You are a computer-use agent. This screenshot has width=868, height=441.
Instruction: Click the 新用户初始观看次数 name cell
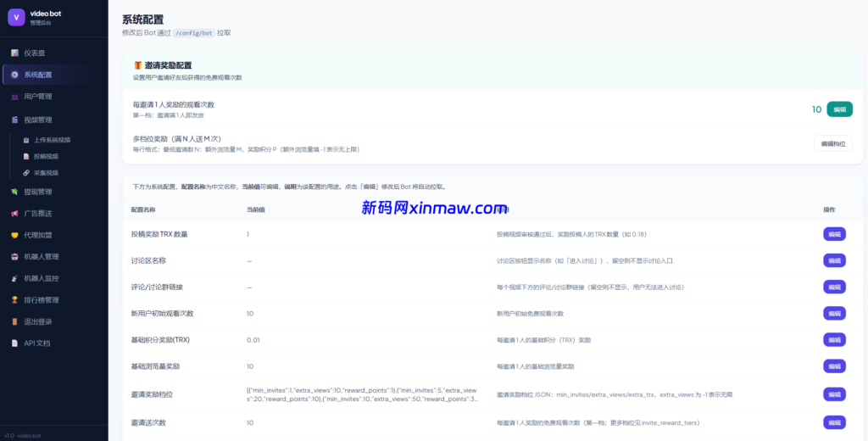[162, 314]
